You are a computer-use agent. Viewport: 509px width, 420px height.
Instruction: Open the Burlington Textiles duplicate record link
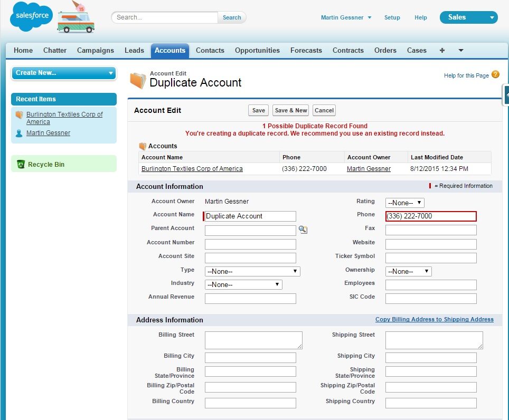[192, 169]
